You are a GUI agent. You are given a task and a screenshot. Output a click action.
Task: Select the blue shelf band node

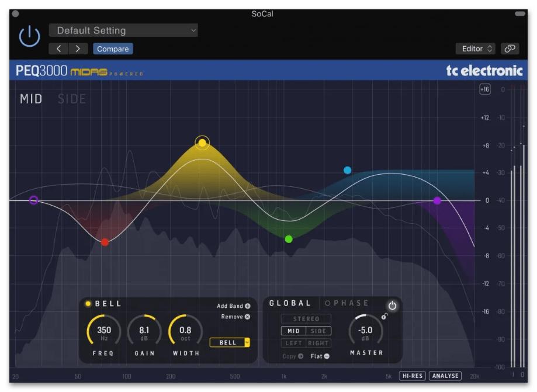[347, 170]
